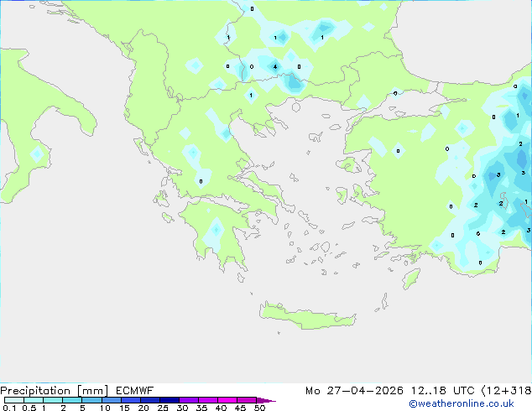The image size is (532, 411).
Task: Click the 20–25 mm legend swatch
Action: [150, 400]
